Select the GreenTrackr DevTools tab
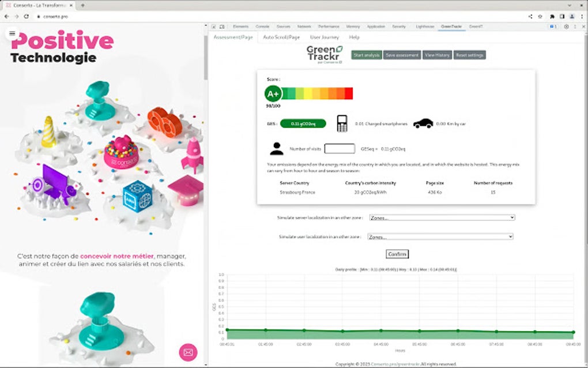588x368 pixels. 451,27
